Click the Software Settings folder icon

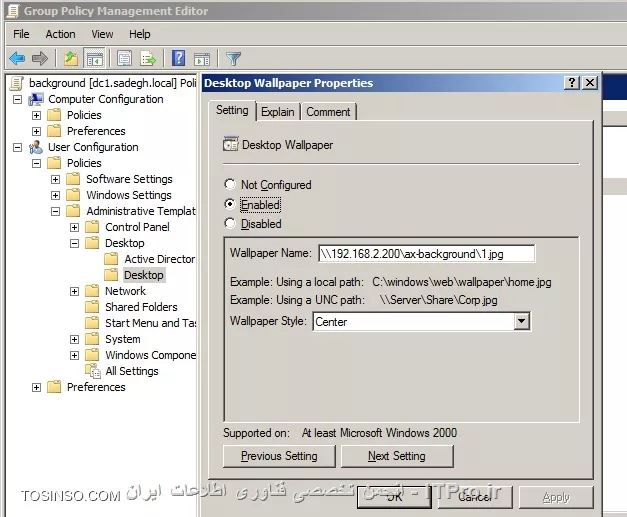(x=73, y=179)
